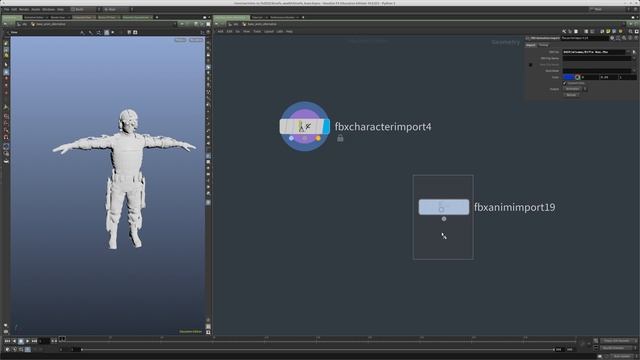This screenshot has width=640, height=360.
Task: Step back one frame
Action: pos(14,341)
